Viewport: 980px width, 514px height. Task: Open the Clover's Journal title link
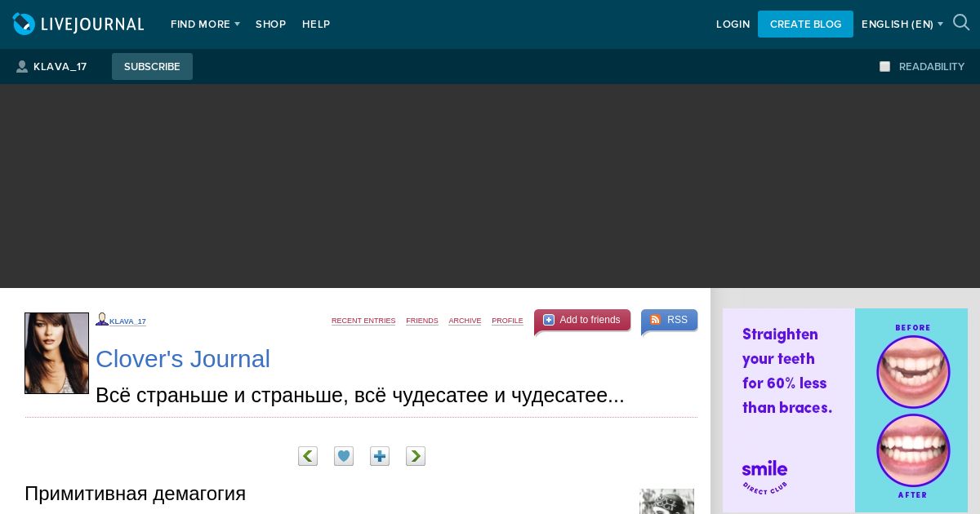click(183, 359)
